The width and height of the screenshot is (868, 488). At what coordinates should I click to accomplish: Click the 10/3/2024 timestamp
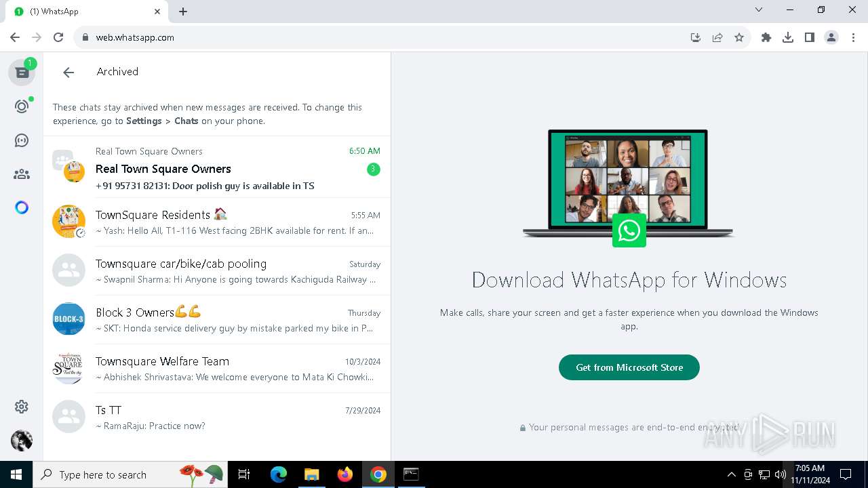tap(363, 362)
